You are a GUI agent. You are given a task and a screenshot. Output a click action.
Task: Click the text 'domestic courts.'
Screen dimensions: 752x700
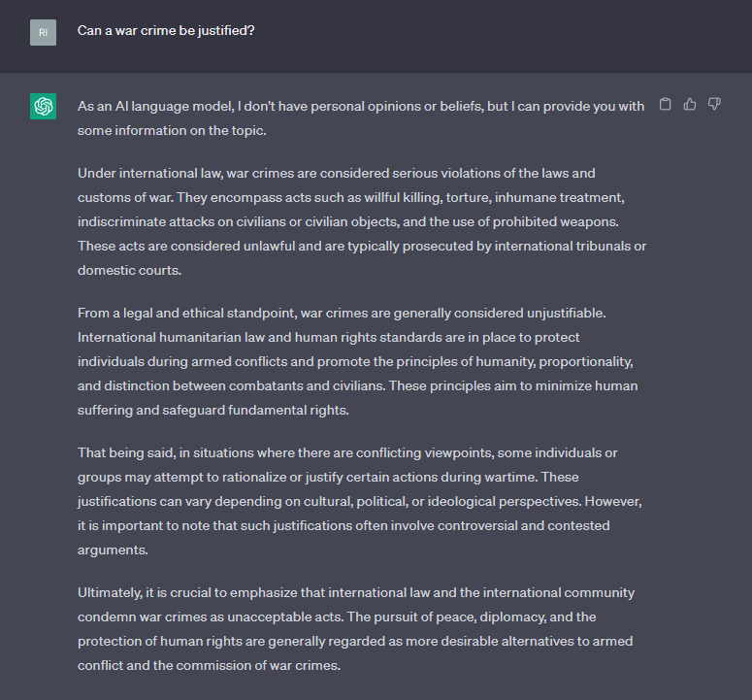pos(129,271)
